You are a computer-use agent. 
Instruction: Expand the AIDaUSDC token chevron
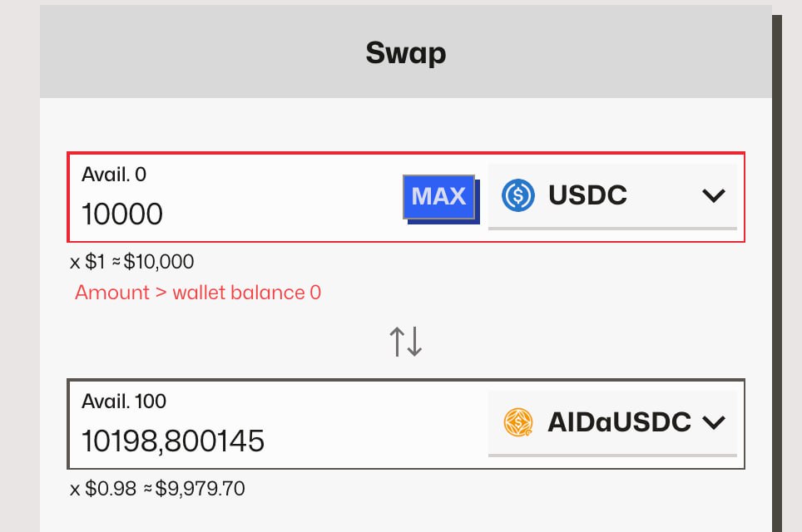tap(714, 422)
